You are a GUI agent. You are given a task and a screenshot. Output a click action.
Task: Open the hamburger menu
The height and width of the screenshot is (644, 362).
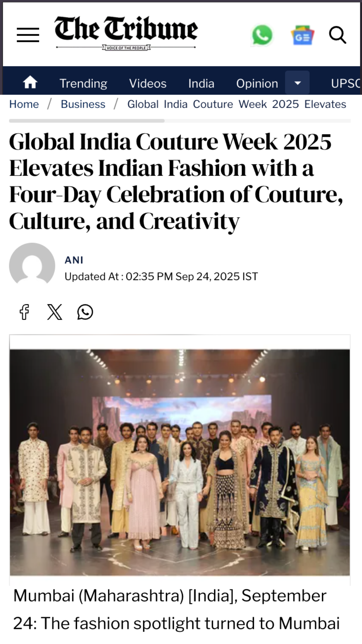coord(28,35)
